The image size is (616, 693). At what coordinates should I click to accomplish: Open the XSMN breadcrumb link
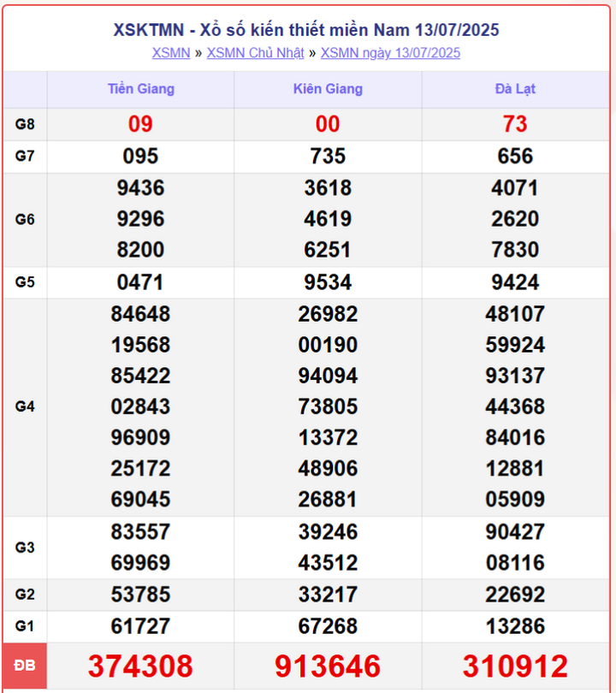(x=171, y=53)
